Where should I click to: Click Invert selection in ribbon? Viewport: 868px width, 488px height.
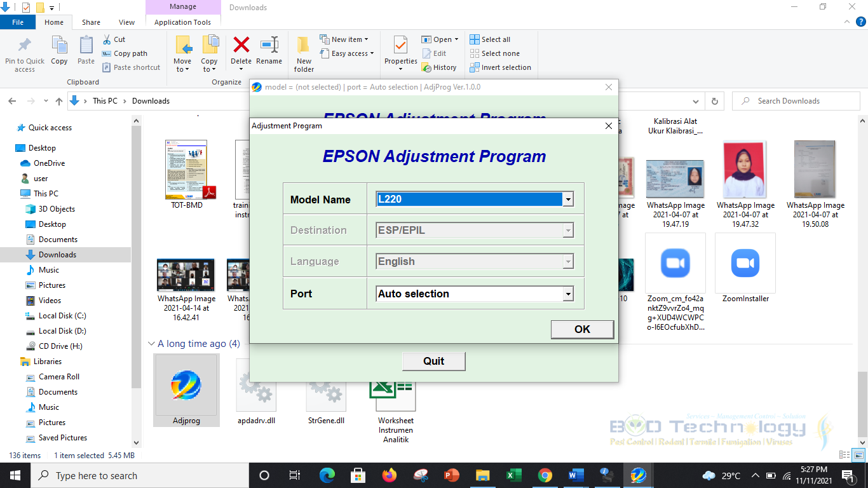tap(500, 67)
